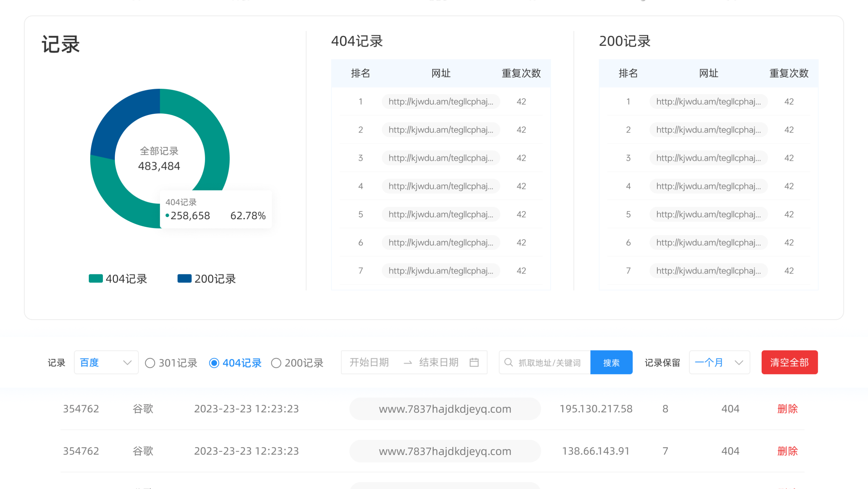This screenshot has width=868, height=489.
Task: Open rank 1 URL in 404记录 table
Action: [441, 102]
